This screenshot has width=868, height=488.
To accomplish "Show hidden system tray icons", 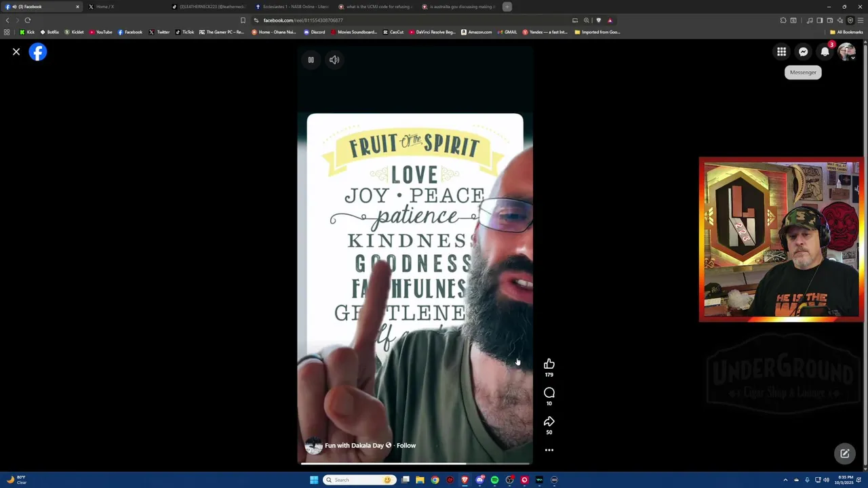I will (x=785, y=480).
